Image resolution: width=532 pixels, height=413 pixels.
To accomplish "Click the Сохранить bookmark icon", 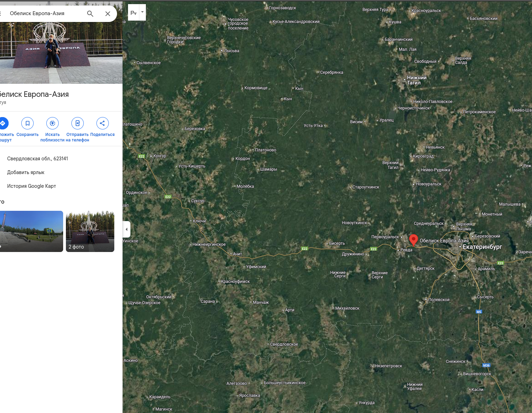I will pos(27,123).
